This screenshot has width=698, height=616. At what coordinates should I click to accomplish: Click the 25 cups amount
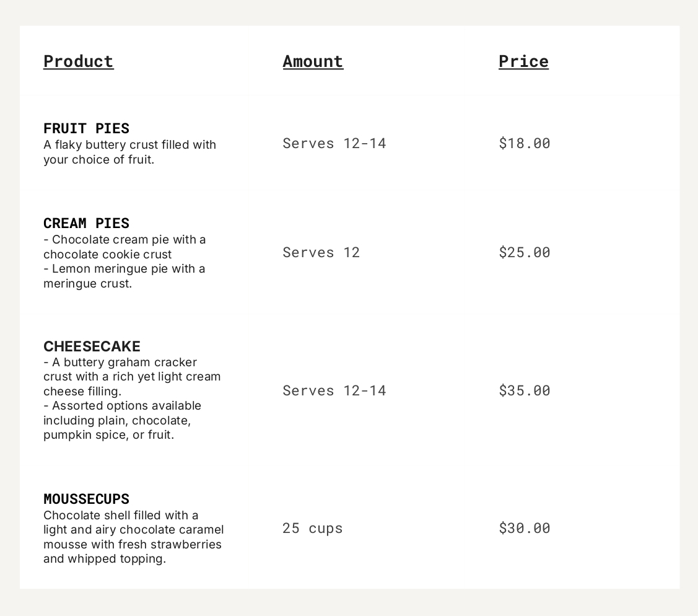point(312,528)
